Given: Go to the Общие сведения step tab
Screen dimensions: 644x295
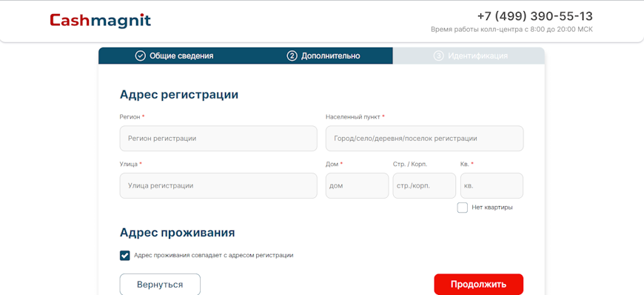Looking at the screenshot, I should pos(174,56).
